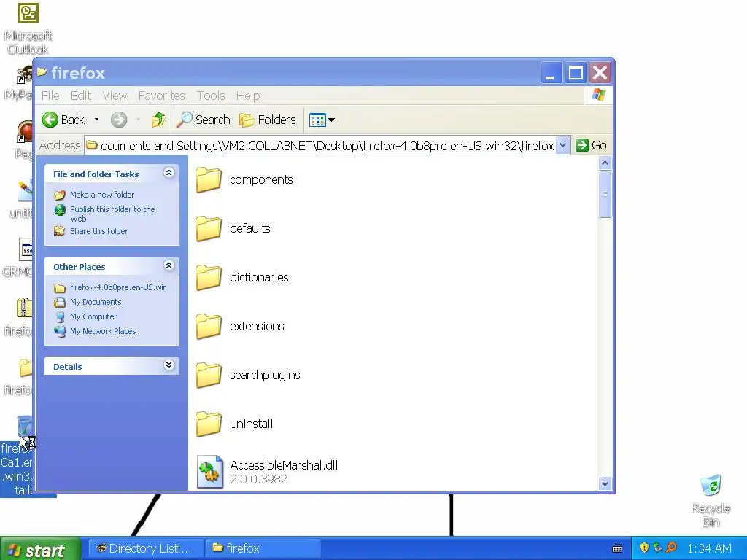Click the firefox taskbar button

tap(263, 548)
